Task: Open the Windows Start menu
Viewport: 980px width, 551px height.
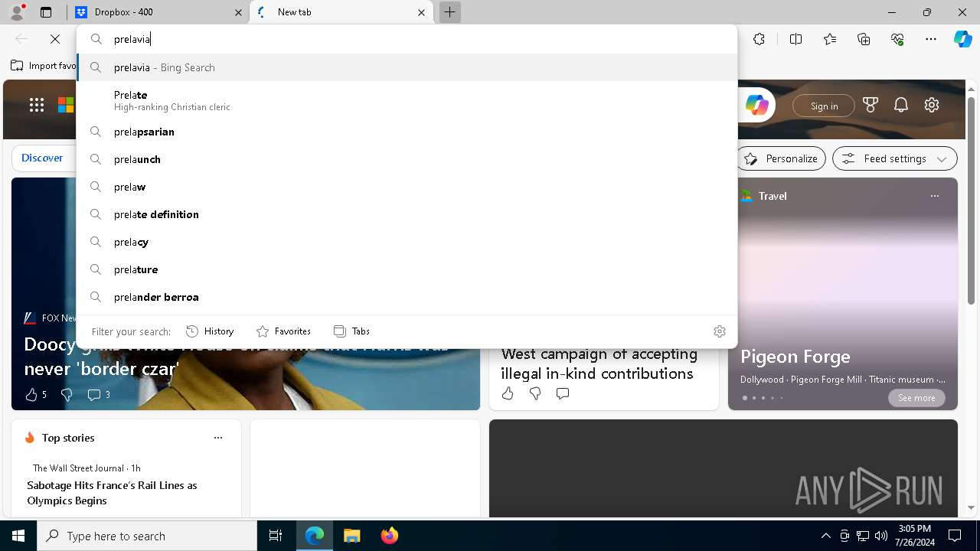Action: 18,536
